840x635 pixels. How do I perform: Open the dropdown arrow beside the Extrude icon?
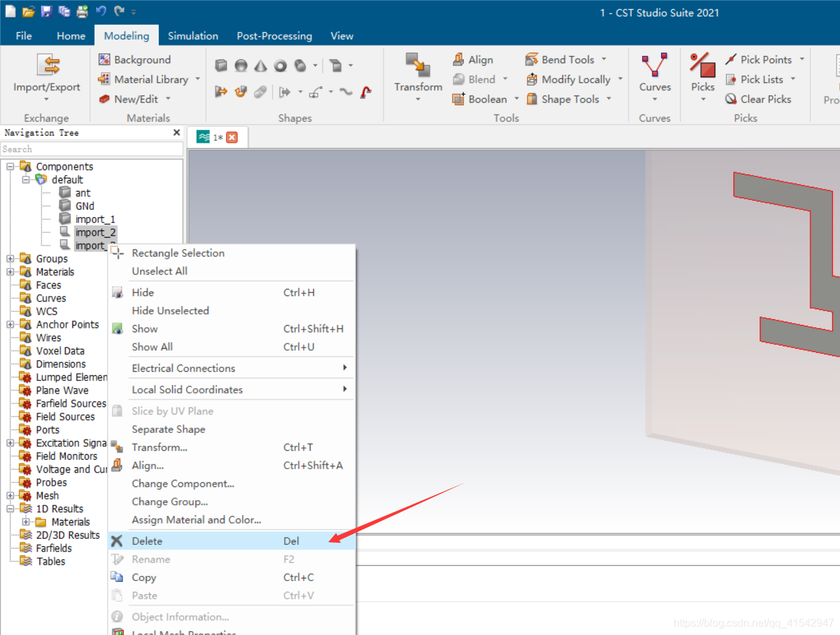tap(351, 65)
